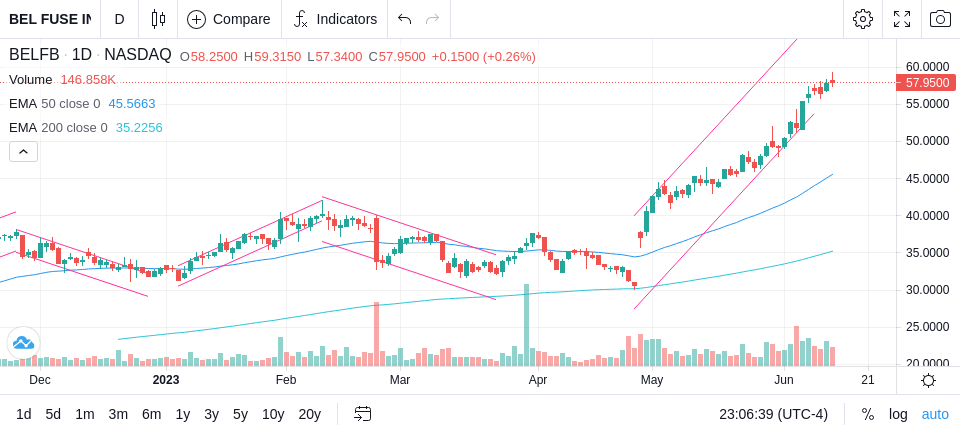Image resolution: width=960 pixels, height=433 pixels.
Task: Select the 5y time range
Action: click(x=240, y=414)
